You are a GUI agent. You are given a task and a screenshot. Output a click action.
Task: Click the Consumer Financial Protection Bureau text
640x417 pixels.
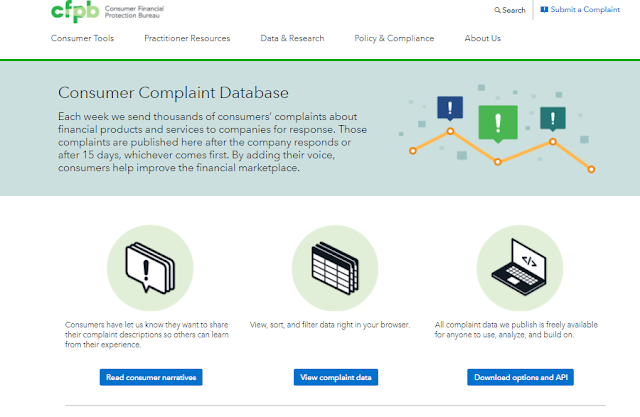point(134,12)
